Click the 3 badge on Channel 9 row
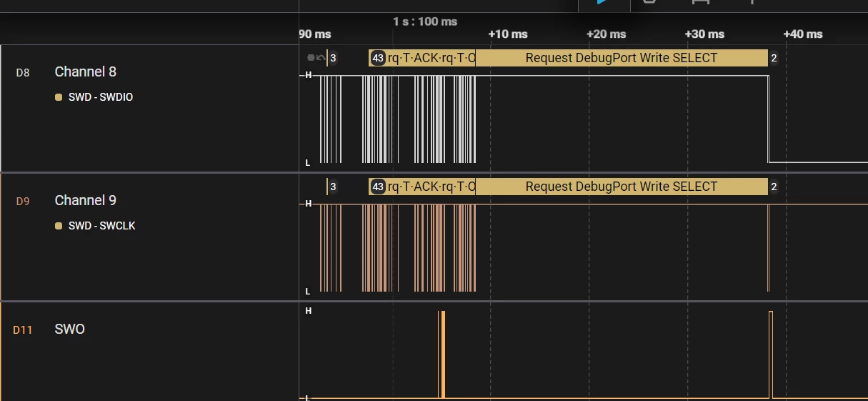Image resolution: width=868 pixels, height=401 pixels. (333, 187)
